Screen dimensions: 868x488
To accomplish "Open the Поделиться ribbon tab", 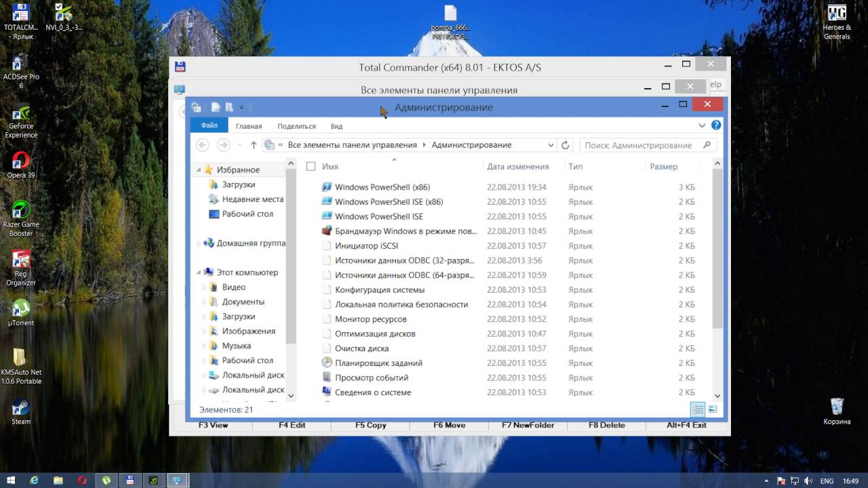I will tap(296, 126).
